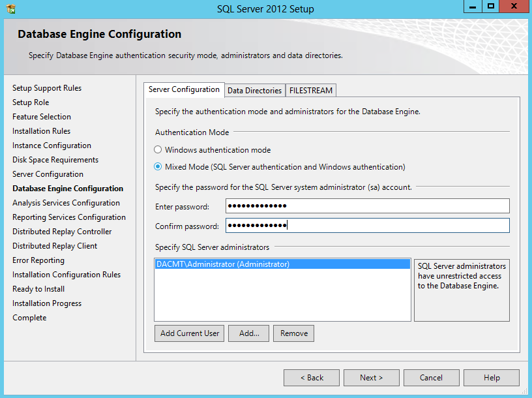The image size is (532, 398).
Task: Click Complete step in sidebar
Action: pyautogui.click(x=29, y=318)
